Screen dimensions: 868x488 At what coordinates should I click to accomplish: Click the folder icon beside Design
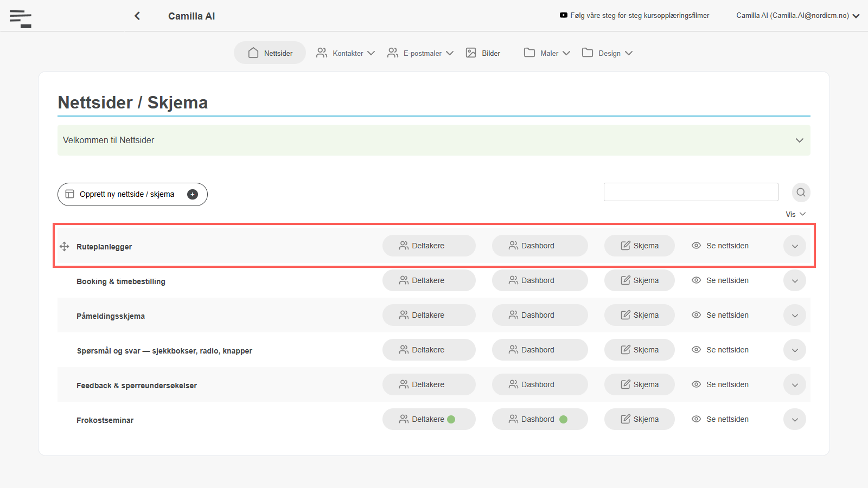(588, 53)
